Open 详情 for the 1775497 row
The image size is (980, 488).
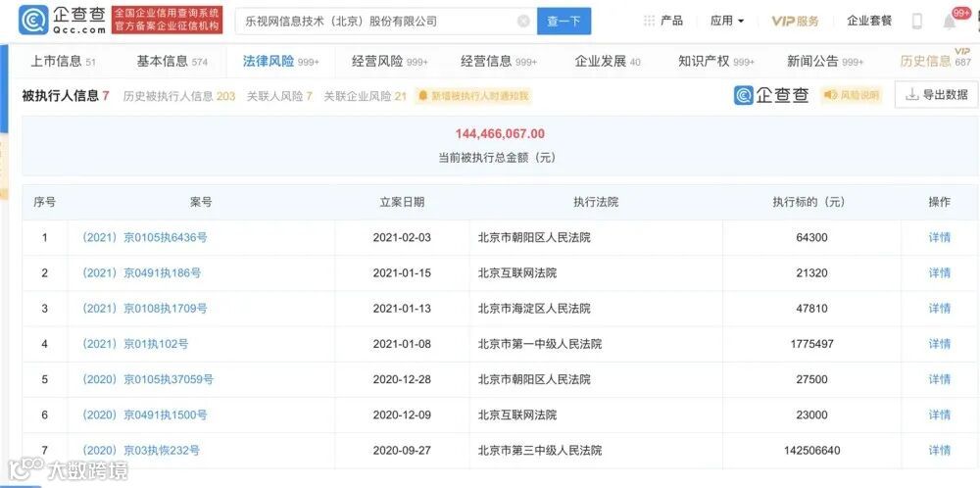pos(939,344)
